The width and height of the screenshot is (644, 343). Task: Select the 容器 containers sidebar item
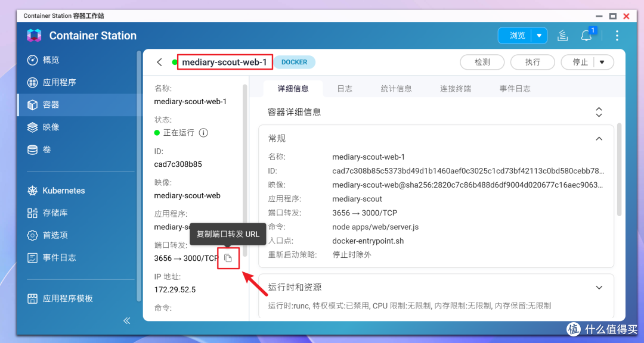tap(79, 105)
